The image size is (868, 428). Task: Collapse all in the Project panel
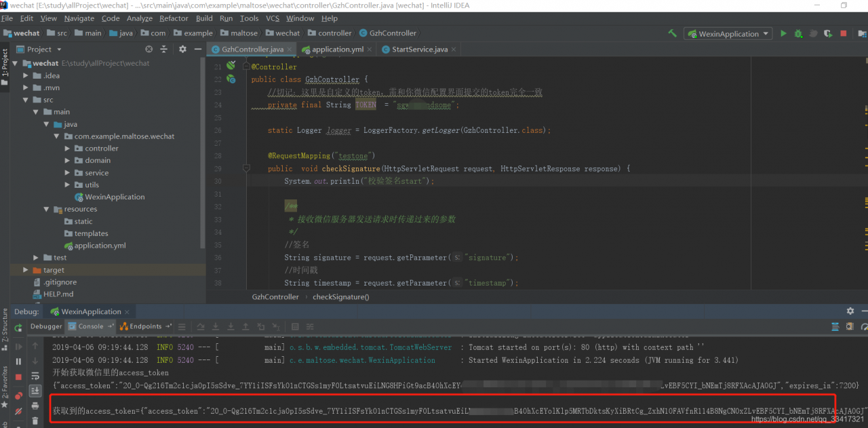[x=165, y=49]
